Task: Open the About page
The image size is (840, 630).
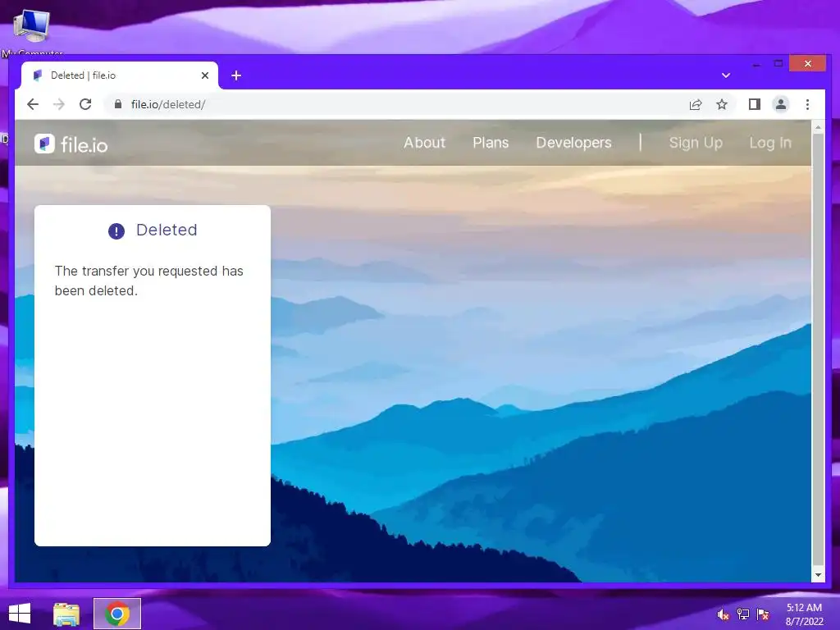Action: click(424, 143)
